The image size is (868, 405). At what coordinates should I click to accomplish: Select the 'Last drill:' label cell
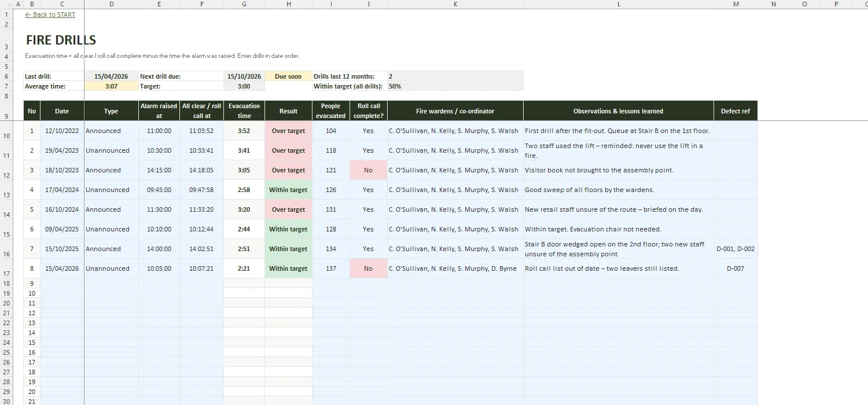pos(54,76)
